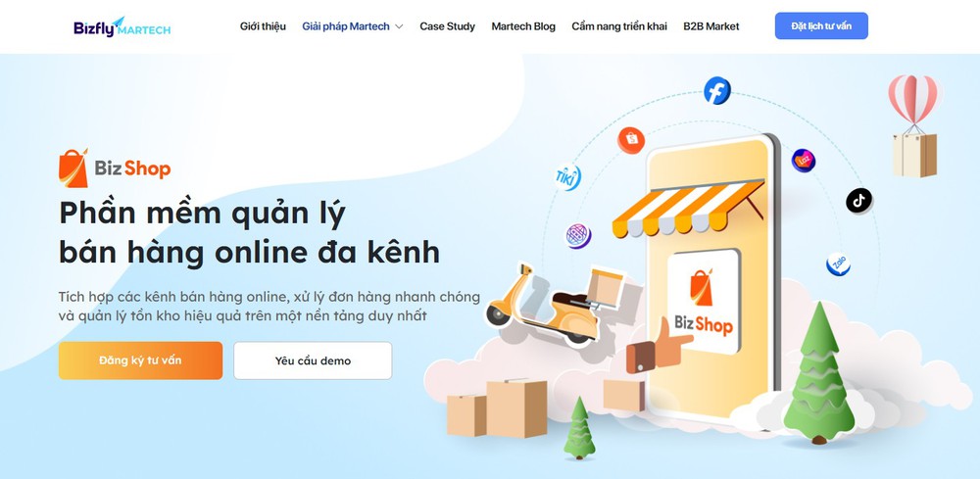
Task: Click the Đặt lịch tư vấn button
Action: click(x=821, y=26)
